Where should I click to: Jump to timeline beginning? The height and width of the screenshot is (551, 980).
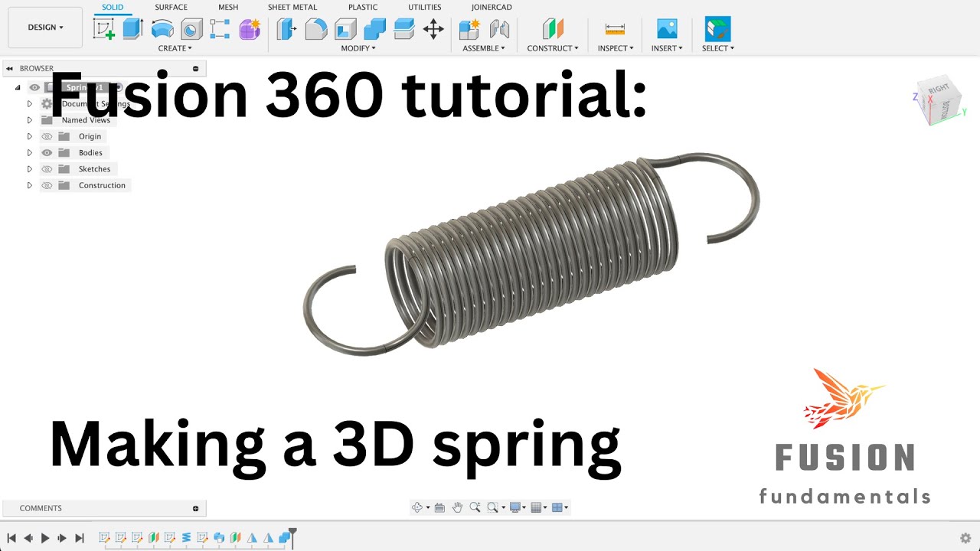(x=11, y=538)
